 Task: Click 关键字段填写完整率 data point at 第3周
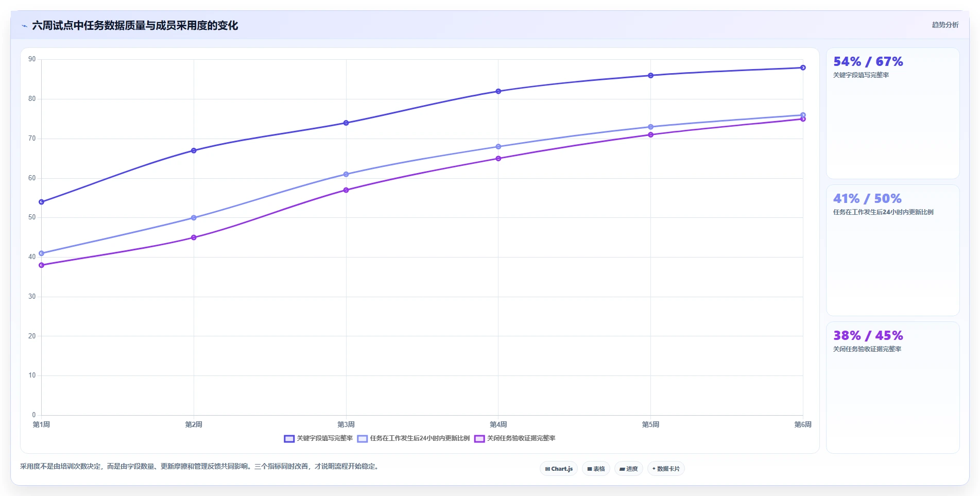tap(346, 123)
